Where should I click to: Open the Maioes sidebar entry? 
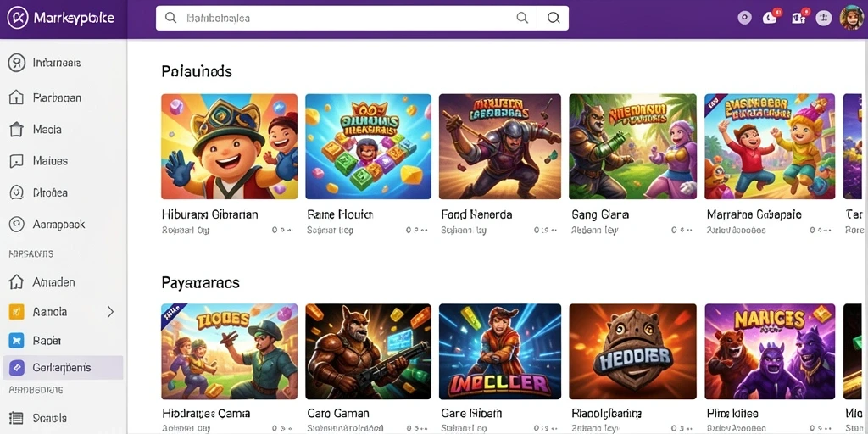tap(63, 161)
